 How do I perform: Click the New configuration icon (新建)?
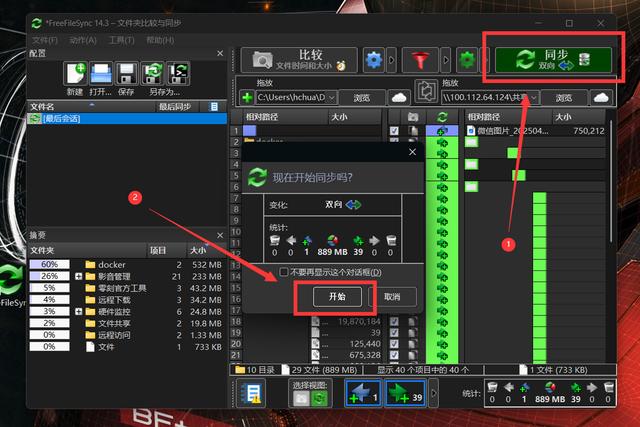(76, 73)
